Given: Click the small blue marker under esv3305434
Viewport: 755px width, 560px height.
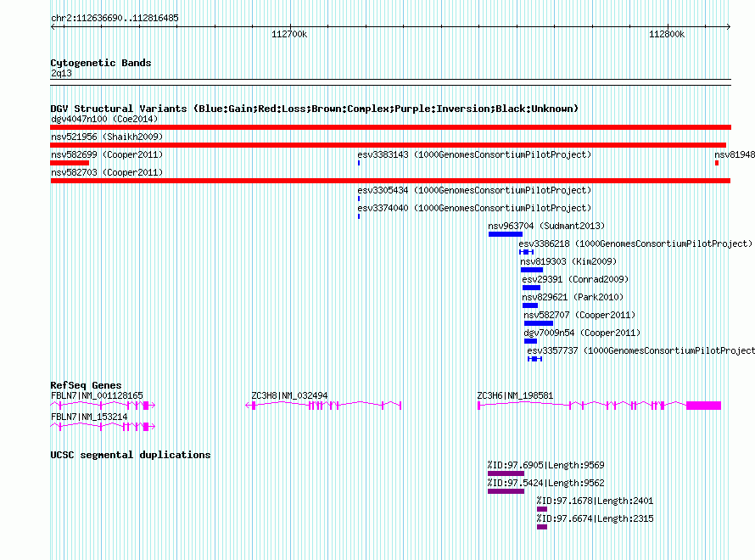Looking at the screenshot, I should (x=359, y=199).
